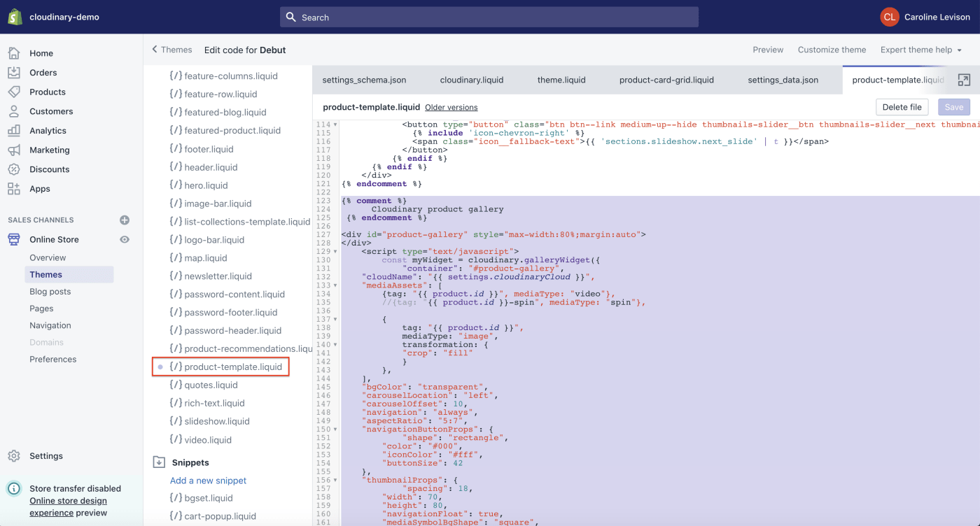Collapse code fold at line 133
The width and height of the screenshot is (980, 526).
coord(335,285)
